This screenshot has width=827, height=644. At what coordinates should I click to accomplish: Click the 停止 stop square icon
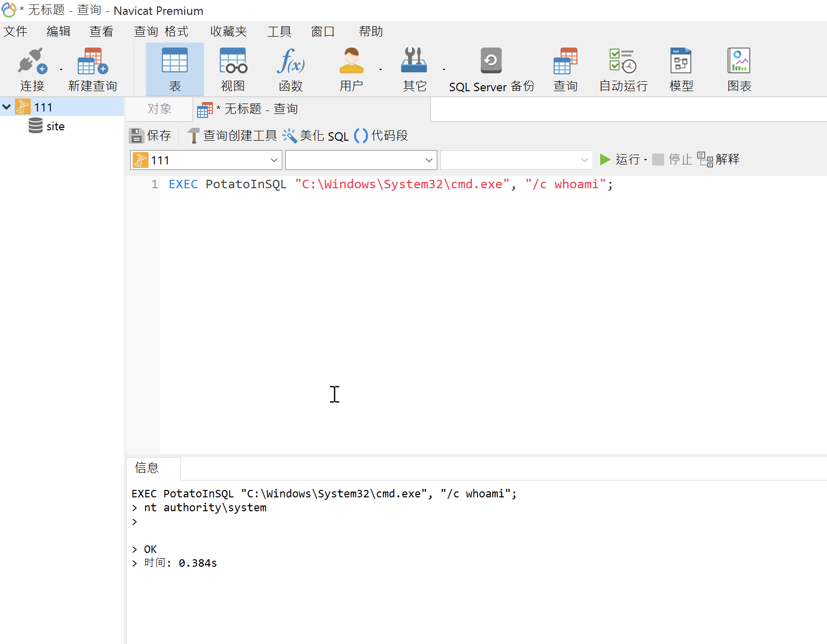(658, 160)
